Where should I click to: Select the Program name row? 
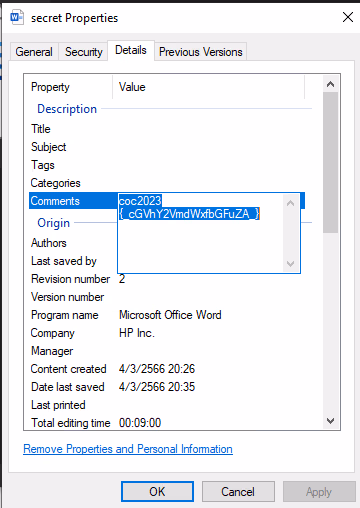(x=167, y=315)
